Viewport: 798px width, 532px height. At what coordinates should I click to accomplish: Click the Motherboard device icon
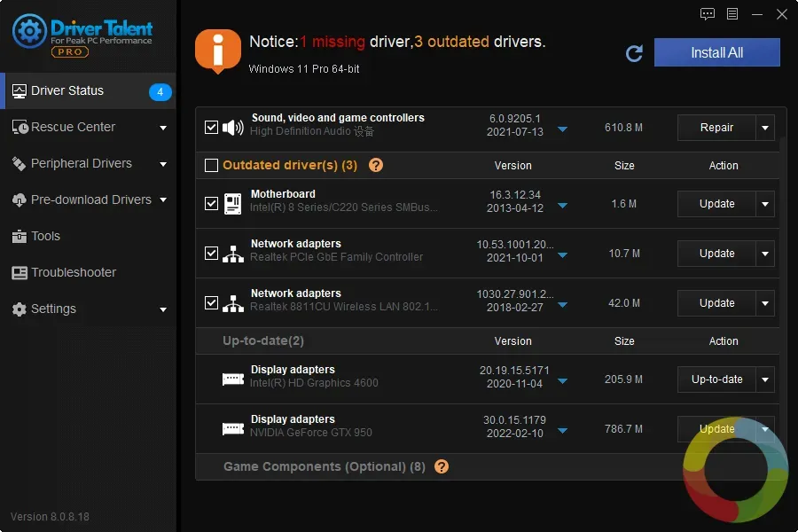(x=233, y=204)
